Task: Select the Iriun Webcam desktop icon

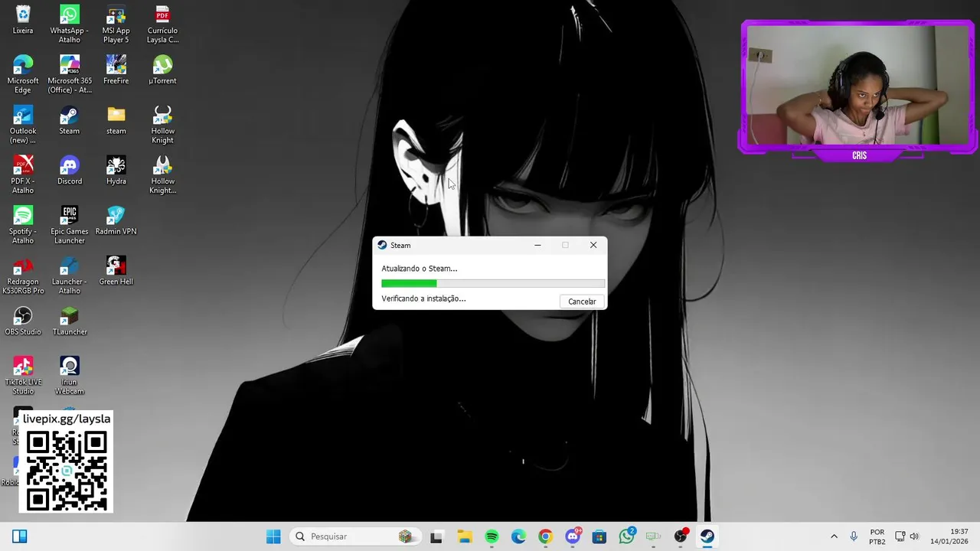Action: pos(70,376)
